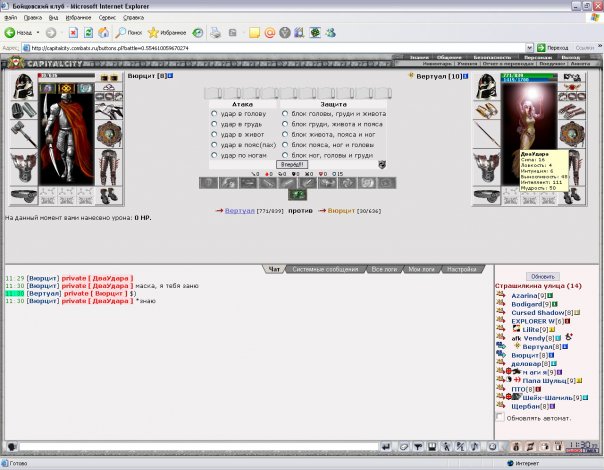Click the money bag icon in bottom bar
604x470 pixels.
pos(516,446)
